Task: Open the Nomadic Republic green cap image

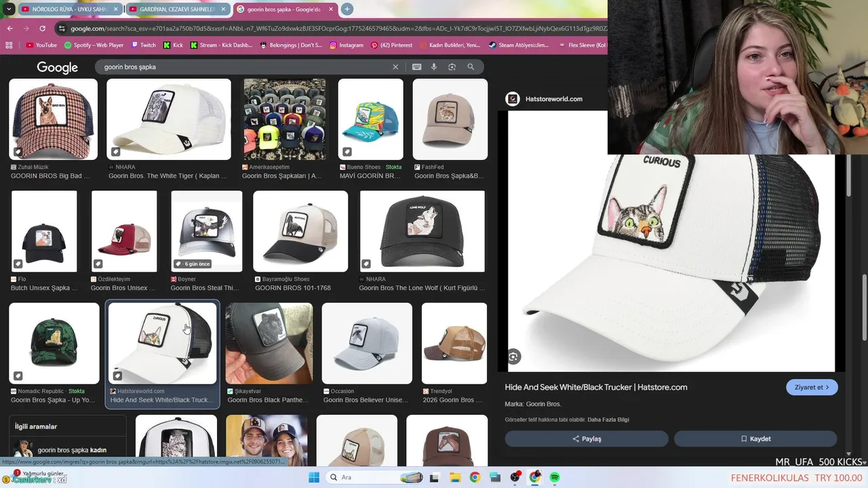Action: (x=54, y=343)
